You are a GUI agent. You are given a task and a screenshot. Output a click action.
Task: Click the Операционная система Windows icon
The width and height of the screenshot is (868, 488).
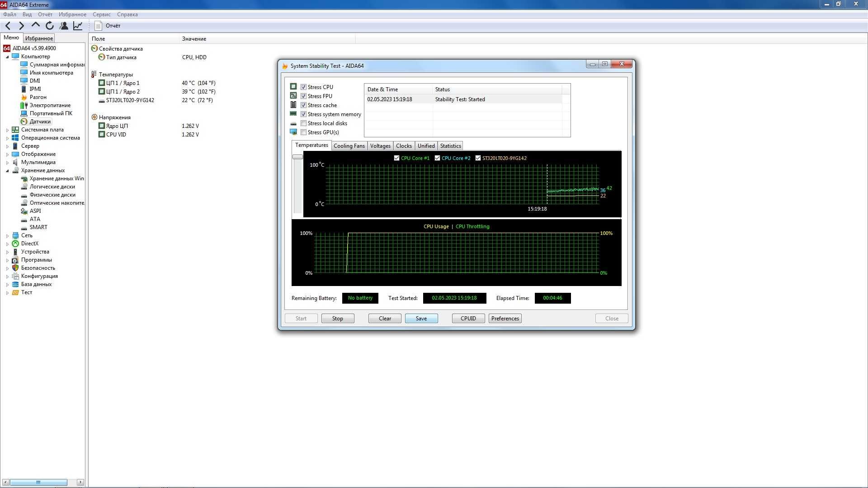click(x=15, y=138)
